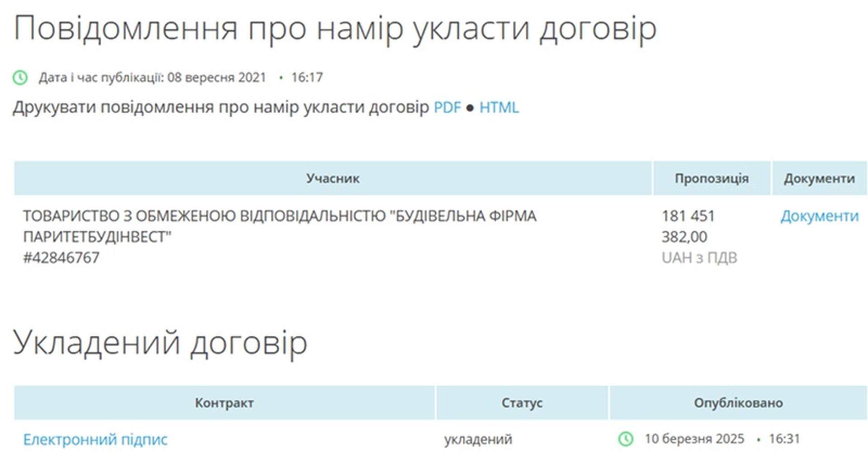Open the Електронний підпис contract link

click(95, 439)
